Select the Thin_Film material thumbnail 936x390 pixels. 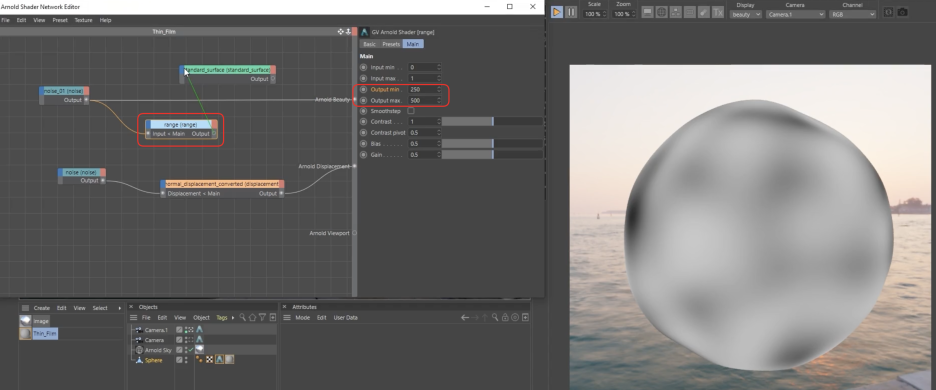26,334
